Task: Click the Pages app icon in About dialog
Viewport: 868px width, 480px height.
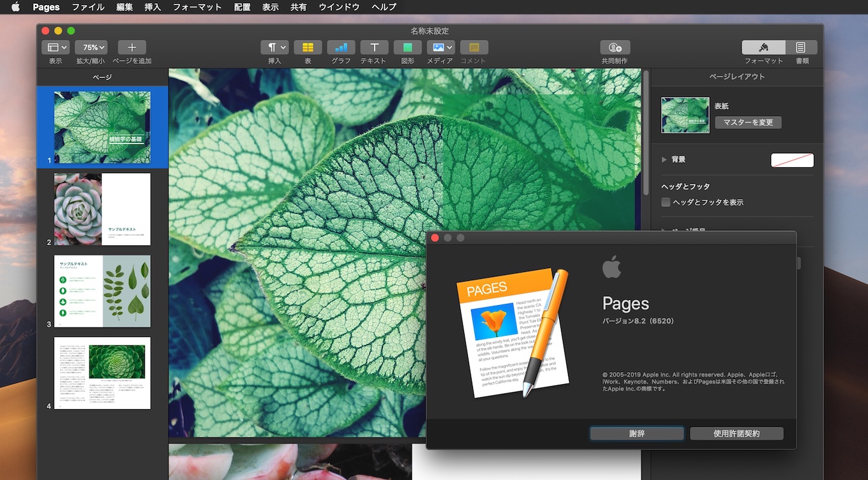Action: tap(513, 333)
